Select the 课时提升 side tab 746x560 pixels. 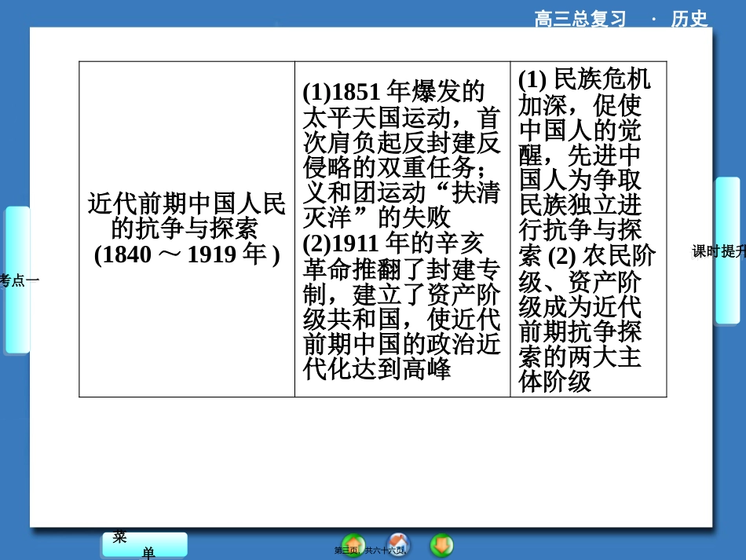tap(728, 251)
